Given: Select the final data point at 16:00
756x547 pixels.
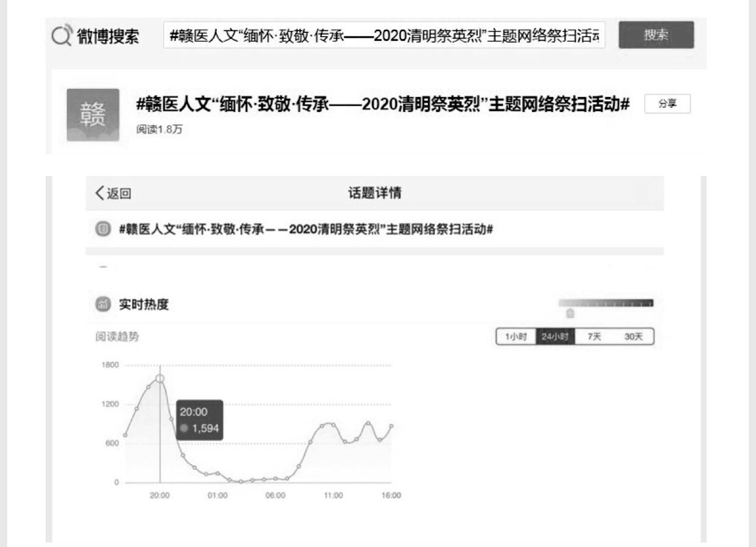Looking at the screenshot, I should tap(391, 426).
